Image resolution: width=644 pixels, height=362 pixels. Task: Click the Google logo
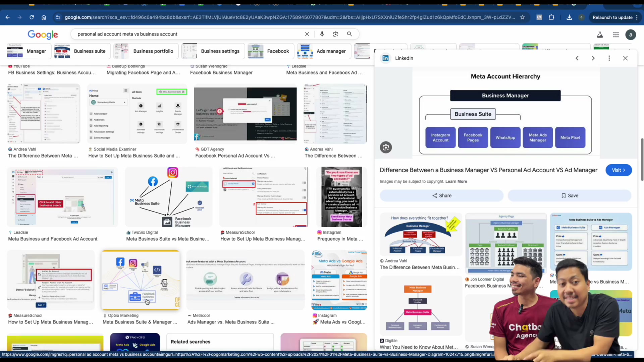point(43,34)
